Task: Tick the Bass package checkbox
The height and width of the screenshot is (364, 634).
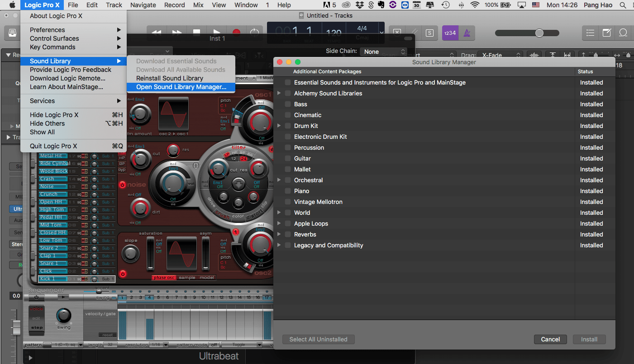Action: pos(288,104)
